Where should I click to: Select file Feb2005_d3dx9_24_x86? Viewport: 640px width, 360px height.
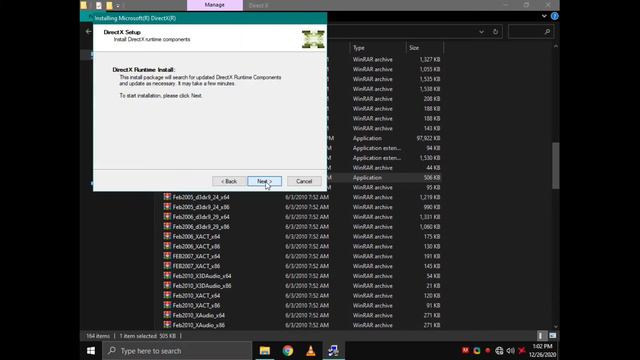201,207
